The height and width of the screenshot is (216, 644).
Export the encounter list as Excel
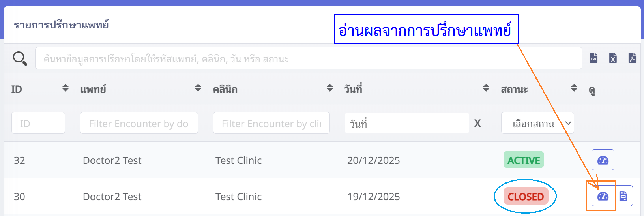click(613, 58)
